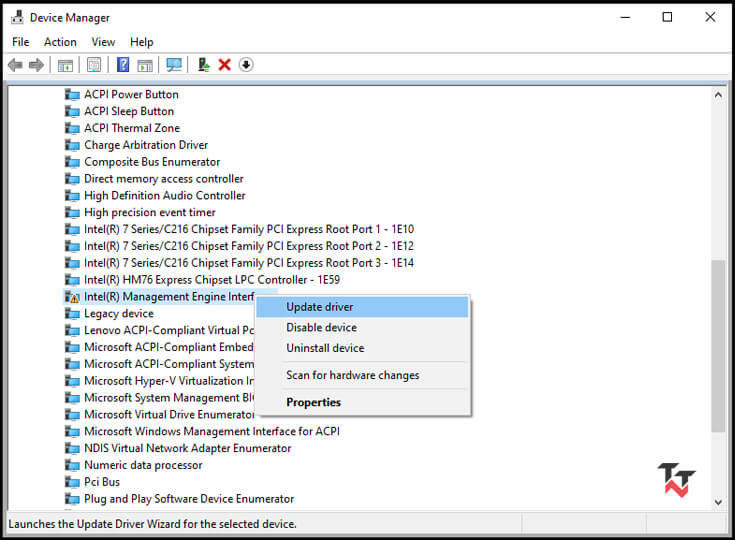Click the ACPI Power Button device icon
Screen dimensions: 735x540
tap(72, 95)
